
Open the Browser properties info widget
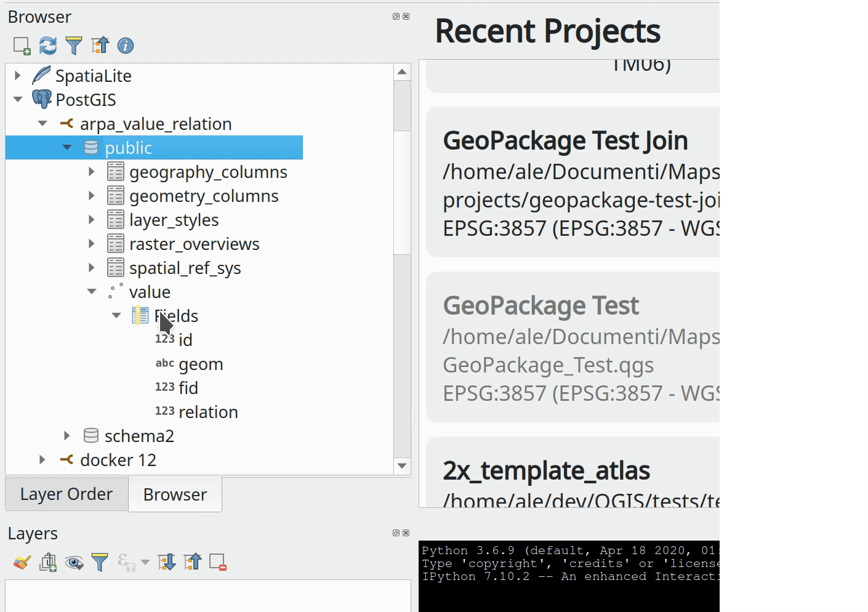coord(126,46)
